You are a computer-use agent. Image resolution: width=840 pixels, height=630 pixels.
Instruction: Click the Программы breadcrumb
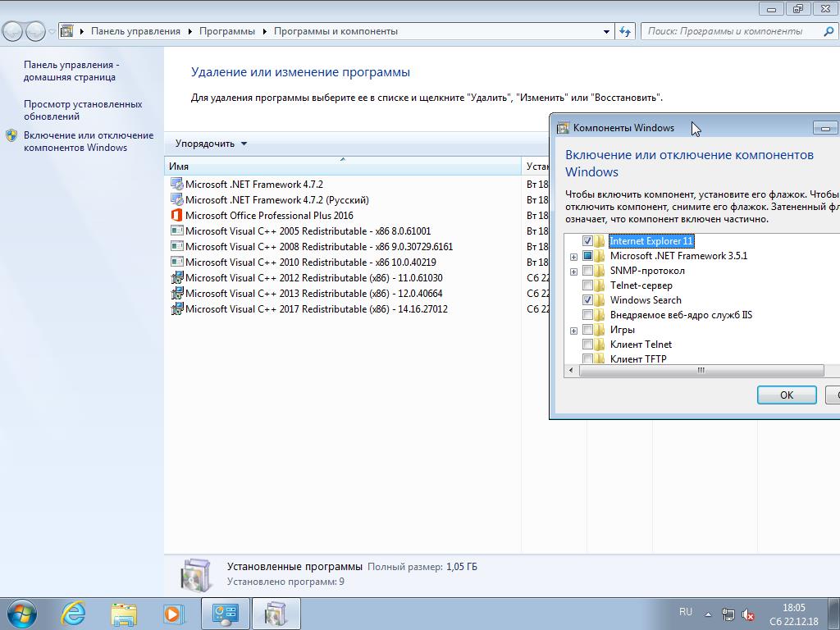click(227, 31)
